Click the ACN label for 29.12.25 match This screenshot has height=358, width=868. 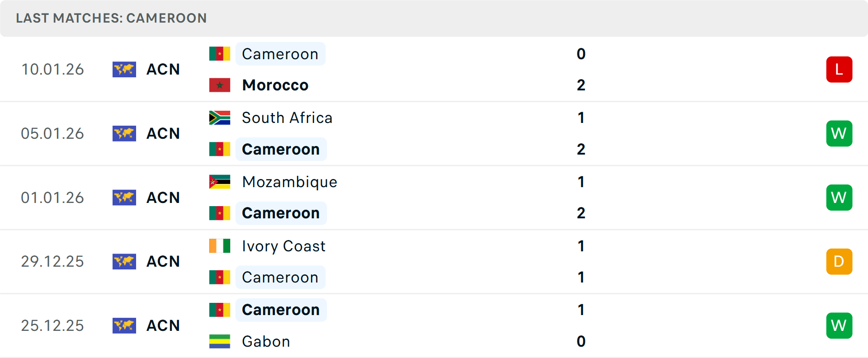(x=163, y=261)
